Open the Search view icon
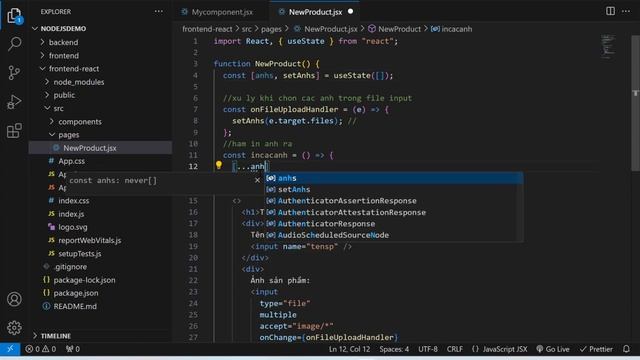 [14, 44]
